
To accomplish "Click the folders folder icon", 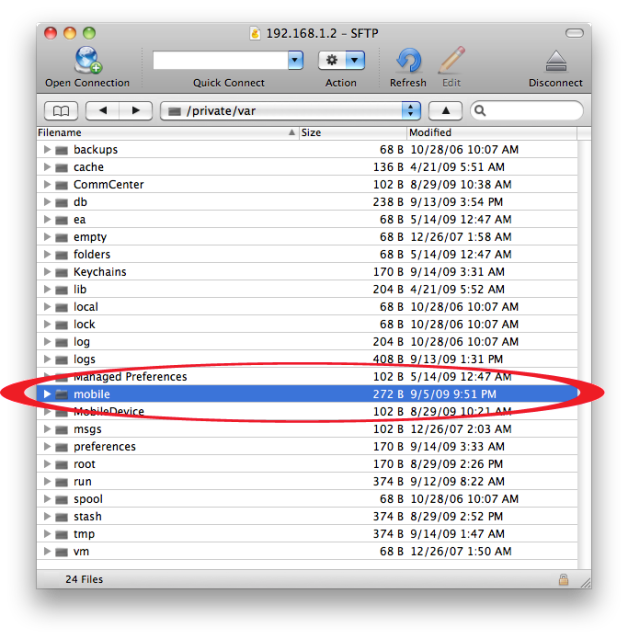I will tap(62, 255).
